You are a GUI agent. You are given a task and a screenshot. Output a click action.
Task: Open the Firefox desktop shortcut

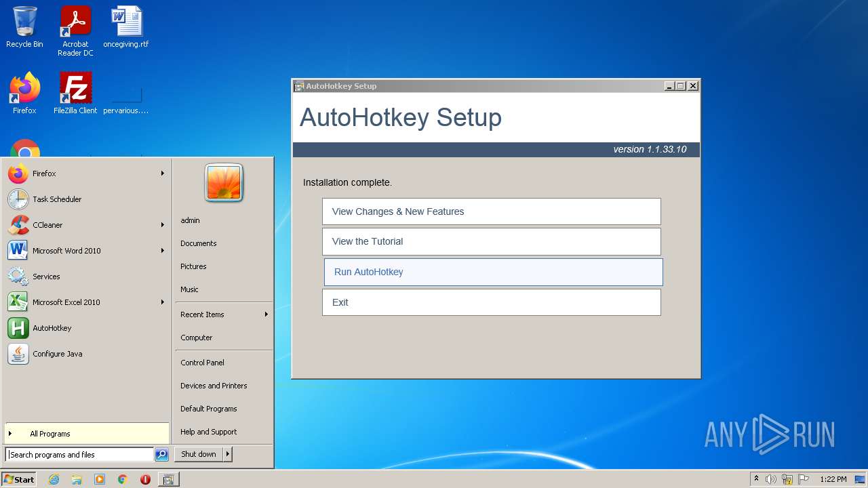point(24,94)
